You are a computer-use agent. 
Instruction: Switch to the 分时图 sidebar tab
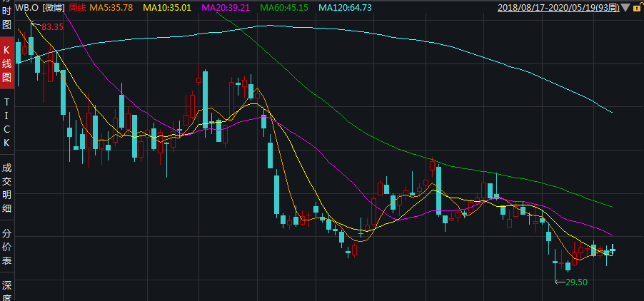(x=7, y=19)
